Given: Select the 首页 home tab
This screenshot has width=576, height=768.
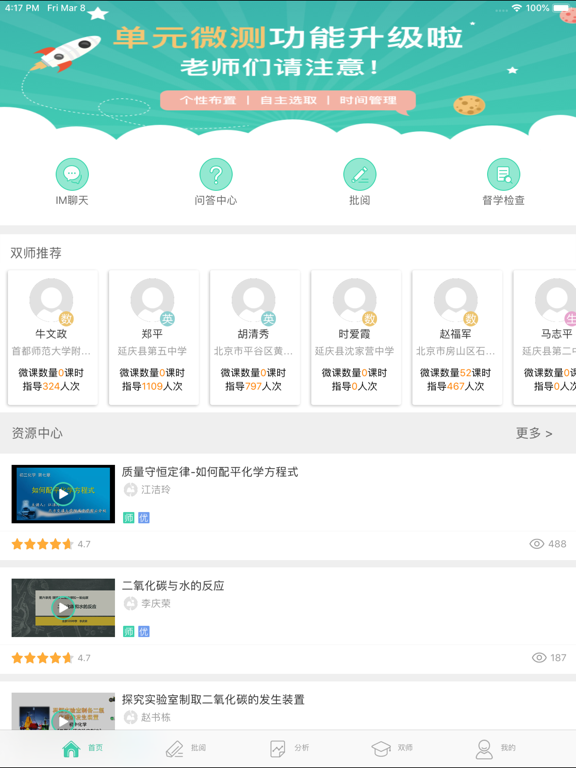Looking at the screenshot, I should (82, 748).
